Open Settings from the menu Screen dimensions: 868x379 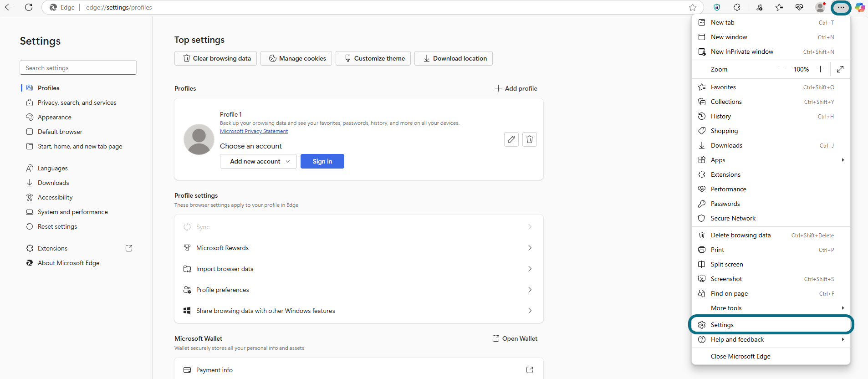pos(771,325)
